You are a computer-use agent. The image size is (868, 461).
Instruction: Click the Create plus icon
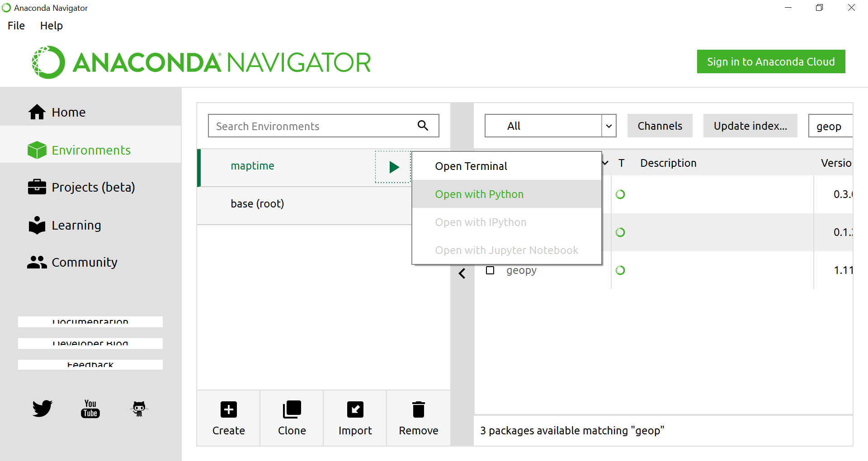click(229, 409)
